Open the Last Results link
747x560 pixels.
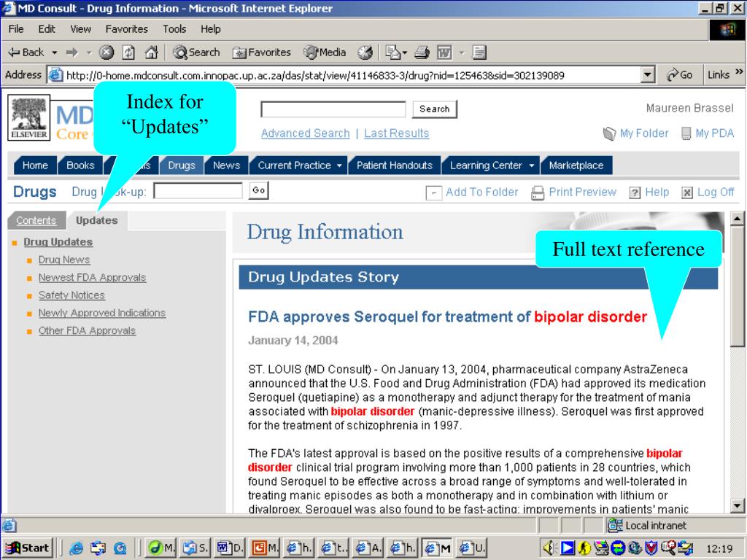pos(396,133)
